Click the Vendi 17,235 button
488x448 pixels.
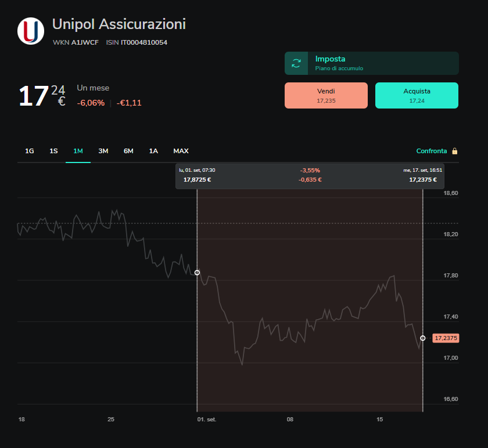coord(326,95)
